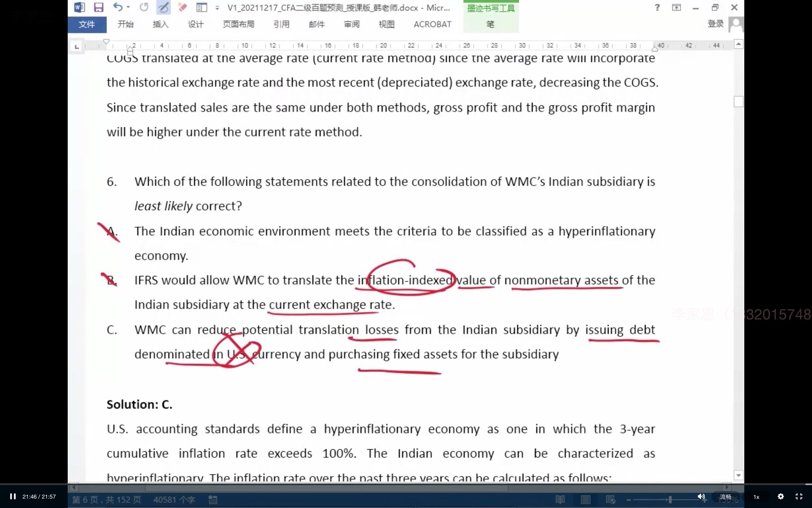Click horizontal scrollbar left arrow
The height and width of the screenshot is (508, 812).
click(73, 486)
